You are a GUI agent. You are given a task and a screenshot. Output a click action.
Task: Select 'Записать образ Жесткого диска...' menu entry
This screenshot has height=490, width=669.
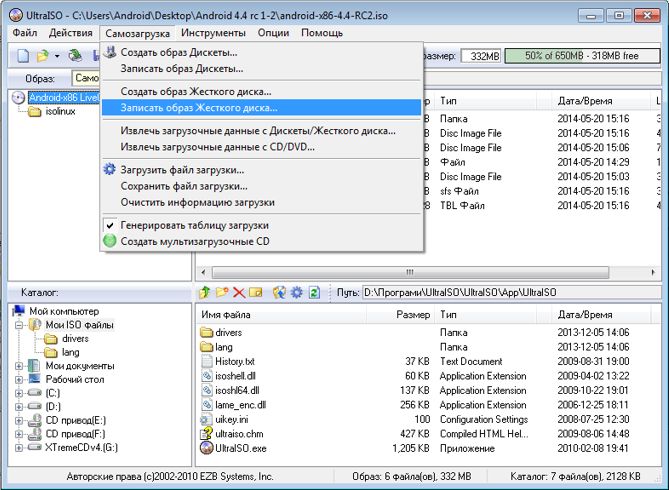click(x=199, y=107)
